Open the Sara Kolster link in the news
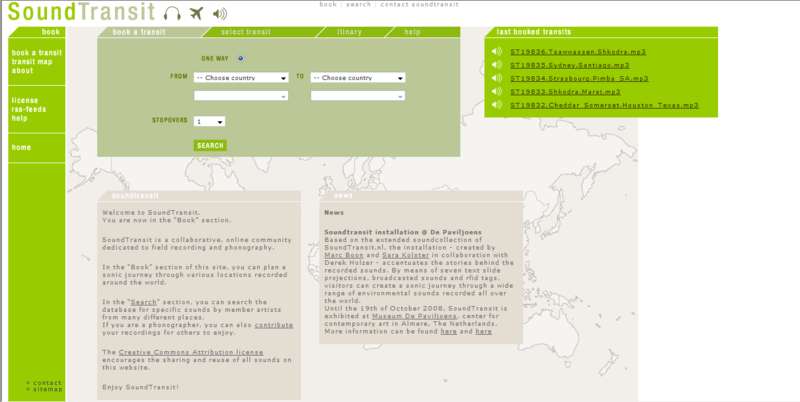This screenshot has height=402, width=800. [x=406, y=255]
